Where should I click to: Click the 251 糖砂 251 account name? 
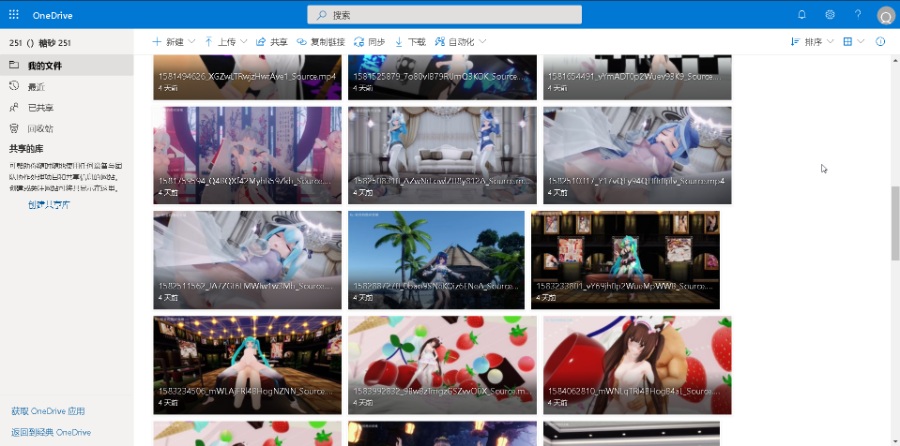[x=40, y=43]
